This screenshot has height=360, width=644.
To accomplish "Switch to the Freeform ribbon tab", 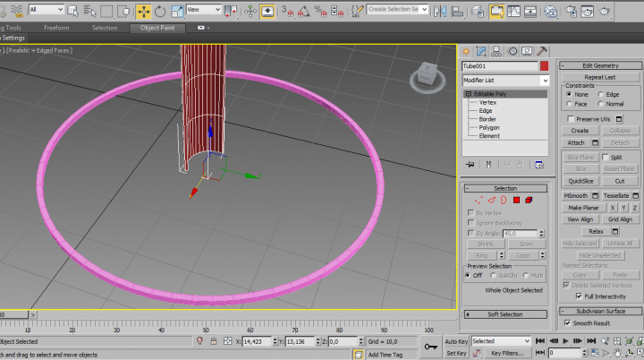I will (x=56, y=28).
